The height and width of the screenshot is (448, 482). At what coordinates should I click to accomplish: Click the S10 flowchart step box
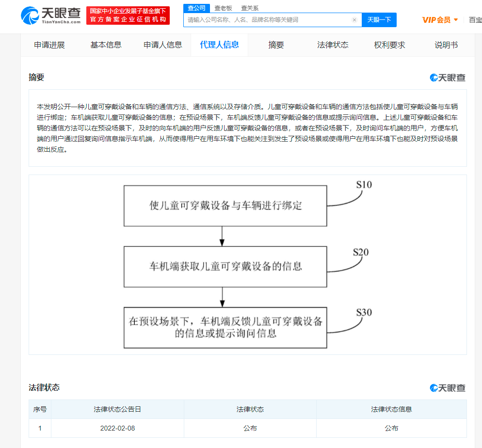(225, 206)
